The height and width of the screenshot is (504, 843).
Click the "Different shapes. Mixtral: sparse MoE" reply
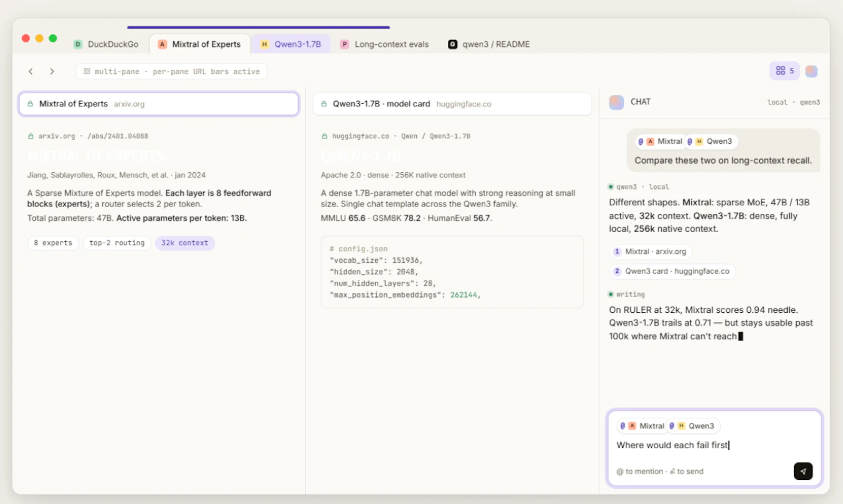coord(709,216)
